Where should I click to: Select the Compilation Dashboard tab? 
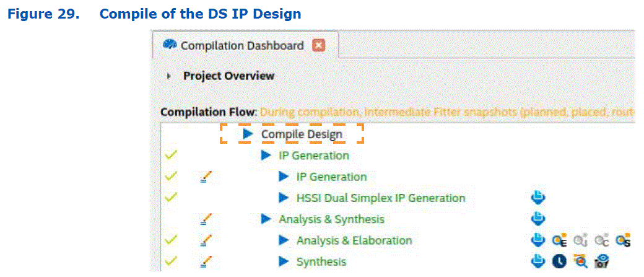click(240, 46)
